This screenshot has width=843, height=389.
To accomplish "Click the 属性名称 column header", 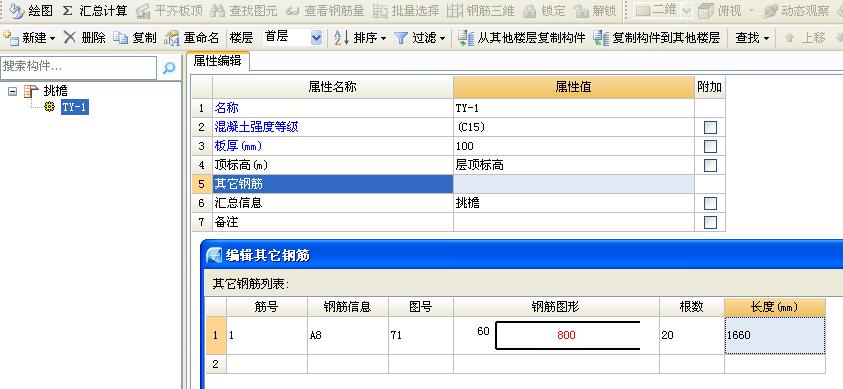I will tap(333, 87).
